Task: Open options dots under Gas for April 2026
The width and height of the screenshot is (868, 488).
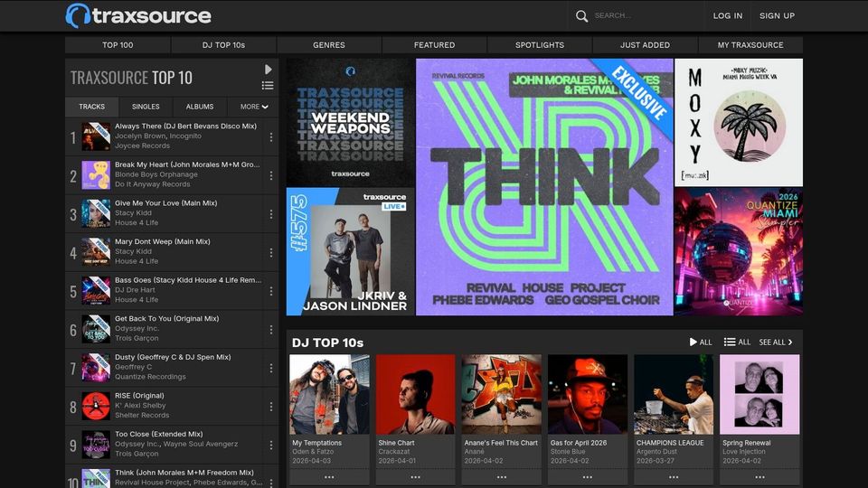Action: [x=588, y=477]
